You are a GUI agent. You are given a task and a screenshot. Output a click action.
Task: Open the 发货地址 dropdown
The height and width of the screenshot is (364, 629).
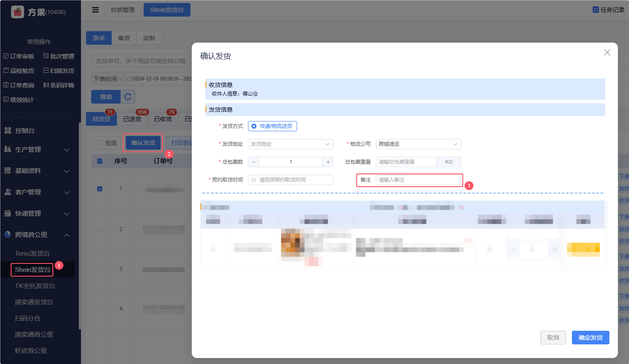(290, 144)
